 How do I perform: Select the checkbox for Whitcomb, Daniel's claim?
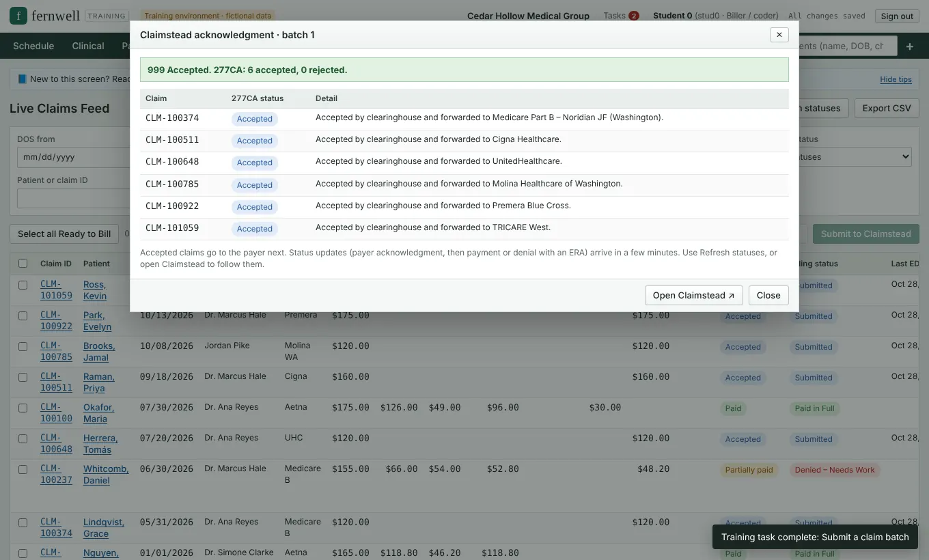click(23, 469)
